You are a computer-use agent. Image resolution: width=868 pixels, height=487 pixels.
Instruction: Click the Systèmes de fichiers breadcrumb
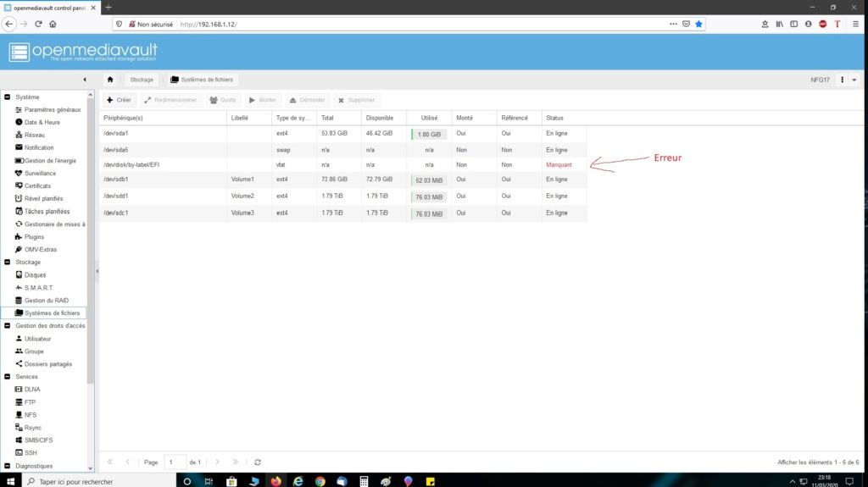(x=202, y=80)
